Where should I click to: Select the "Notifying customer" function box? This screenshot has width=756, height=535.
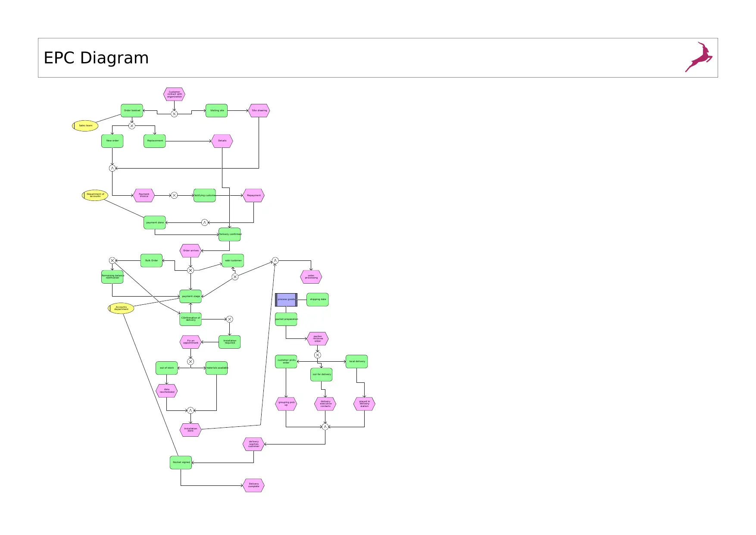click(x=205, y=195)
